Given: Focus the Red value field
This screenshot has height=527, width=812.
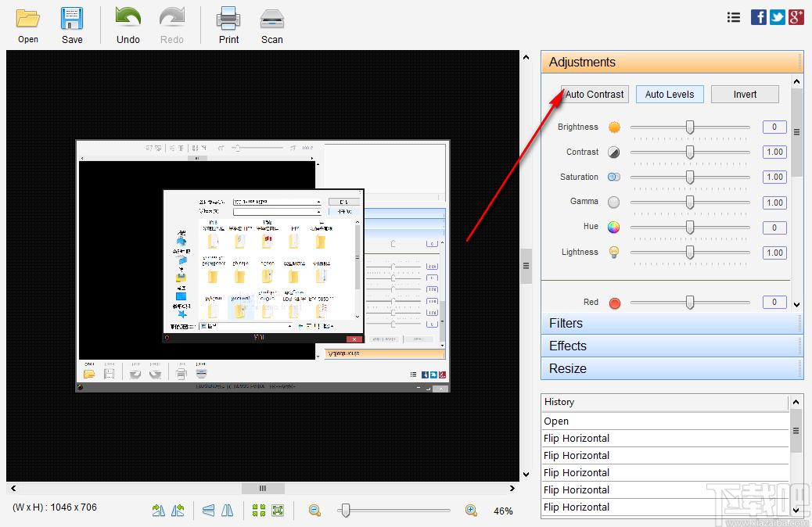Looking at the screenshot, I should 774,302.
